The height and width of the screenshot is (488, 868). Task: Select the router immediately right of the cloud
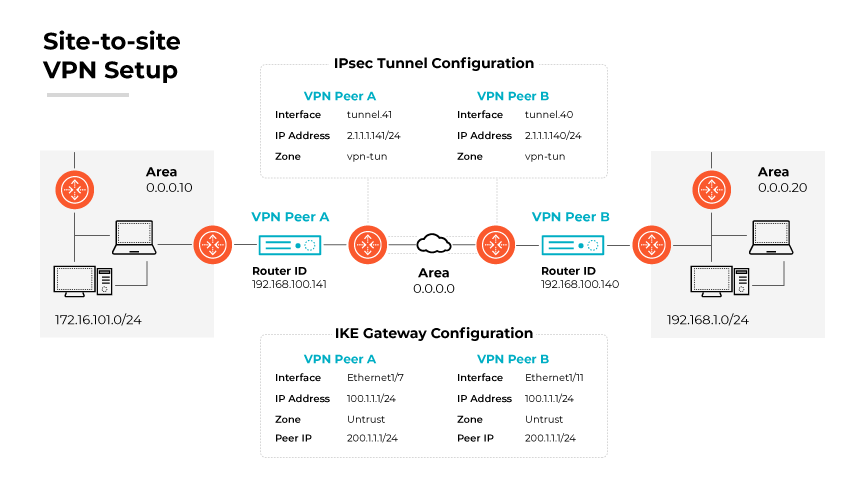pos(494,243)
